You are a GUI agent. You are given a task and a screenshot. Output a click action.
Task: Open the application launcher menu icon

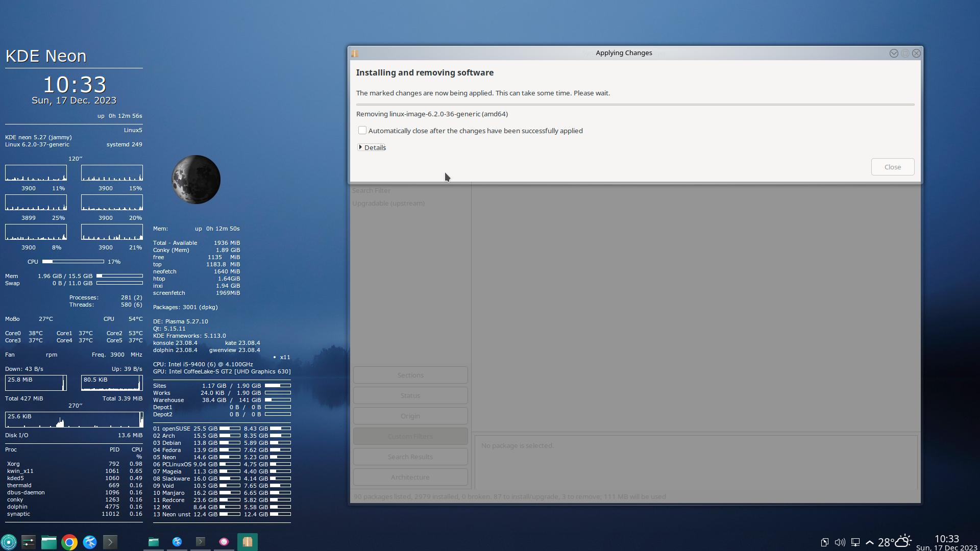pos(9,542)
